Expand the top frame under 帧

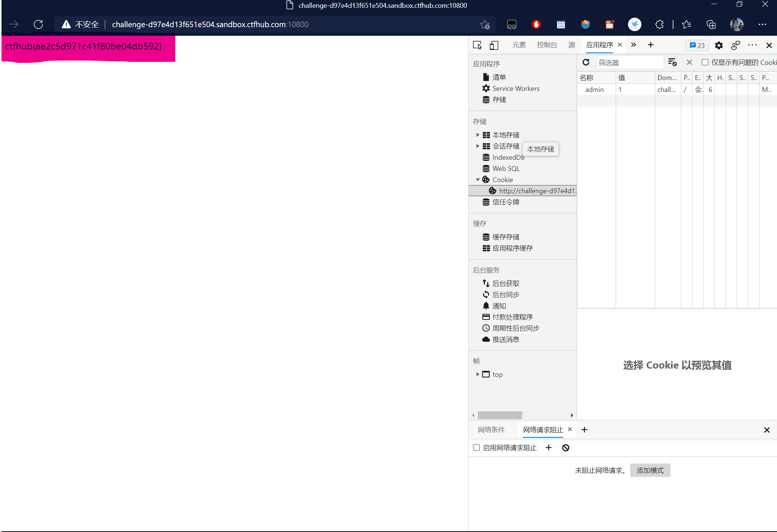[478, 374]
